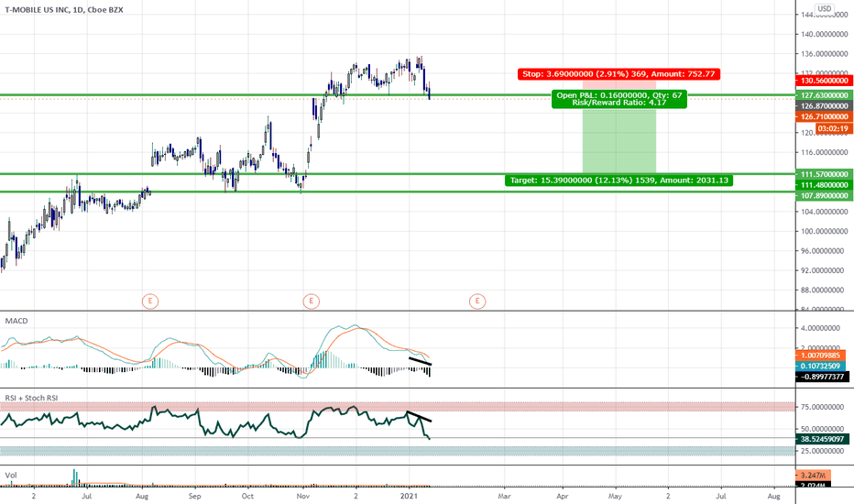Click the Mar label on time axis
Image resolution: width=854 pixels, height=504 pixels.
tap(504, 497)
